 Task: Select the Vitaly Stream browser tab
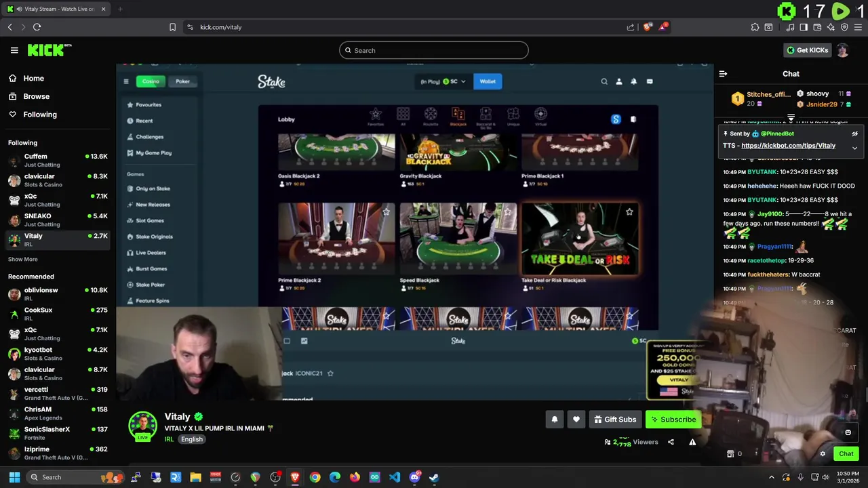coord(57,9)
